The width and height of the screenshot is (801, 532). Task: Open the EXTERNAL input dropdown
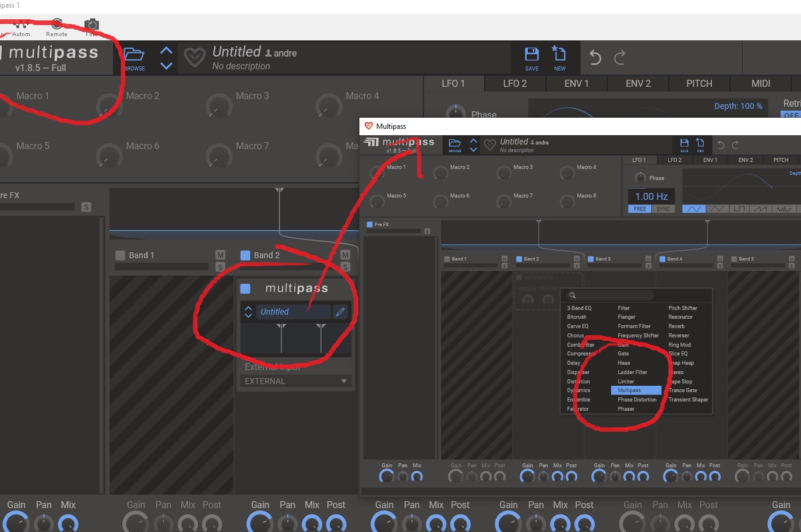(295, 381)
